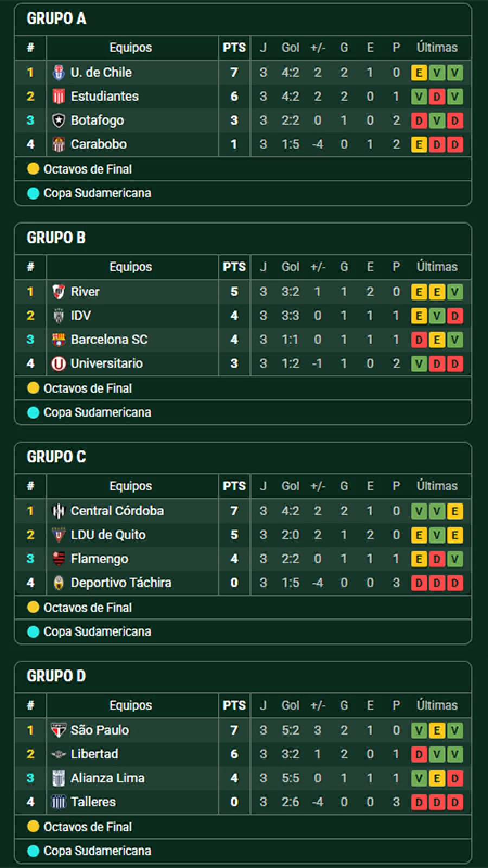Click the São Paulo club badge
Screen dimensions: 488x868
coord(59,730)
